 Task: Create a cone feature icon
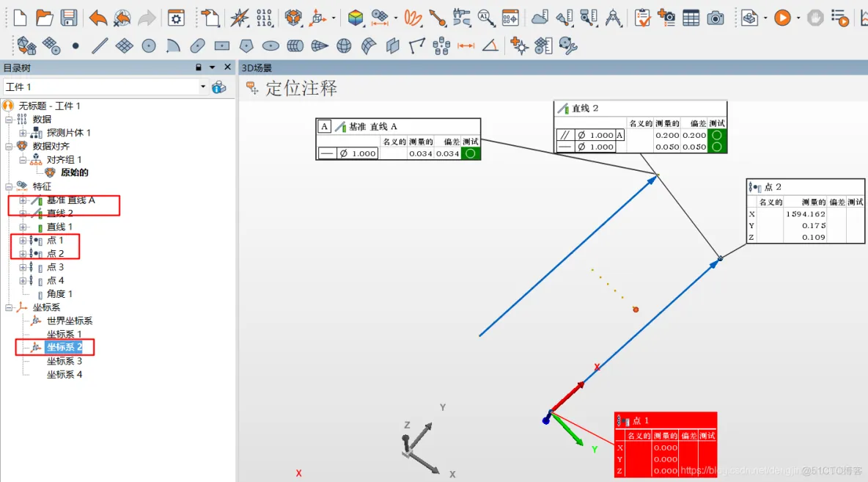[x=320, y=45]
